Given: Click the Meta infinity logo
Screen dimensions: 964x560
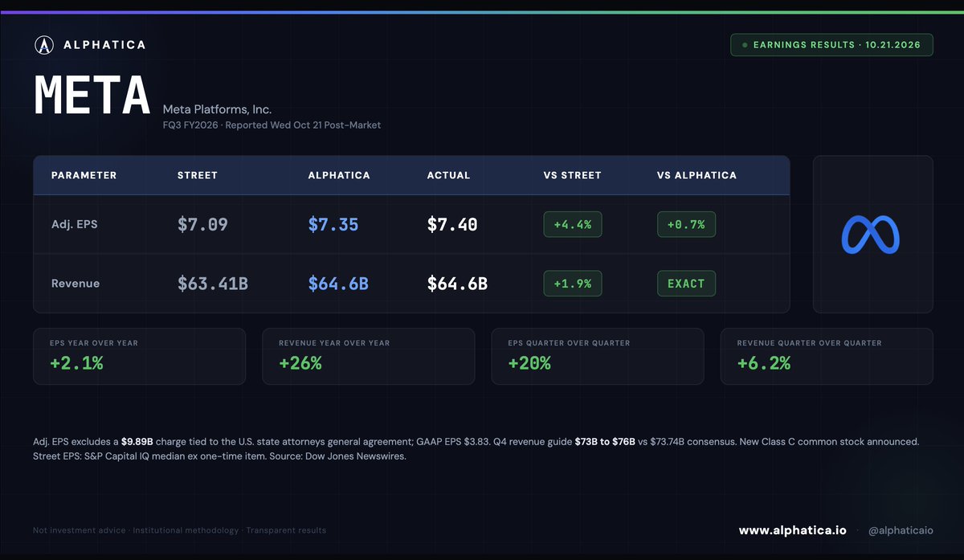Looking at the screenshot, I should click(x=871, y=235).
